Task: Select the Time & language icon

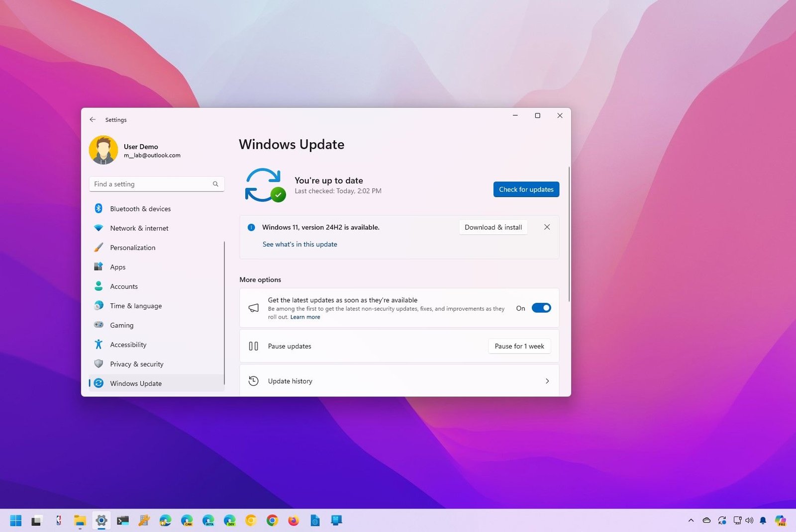Action: tap(99, 305)
